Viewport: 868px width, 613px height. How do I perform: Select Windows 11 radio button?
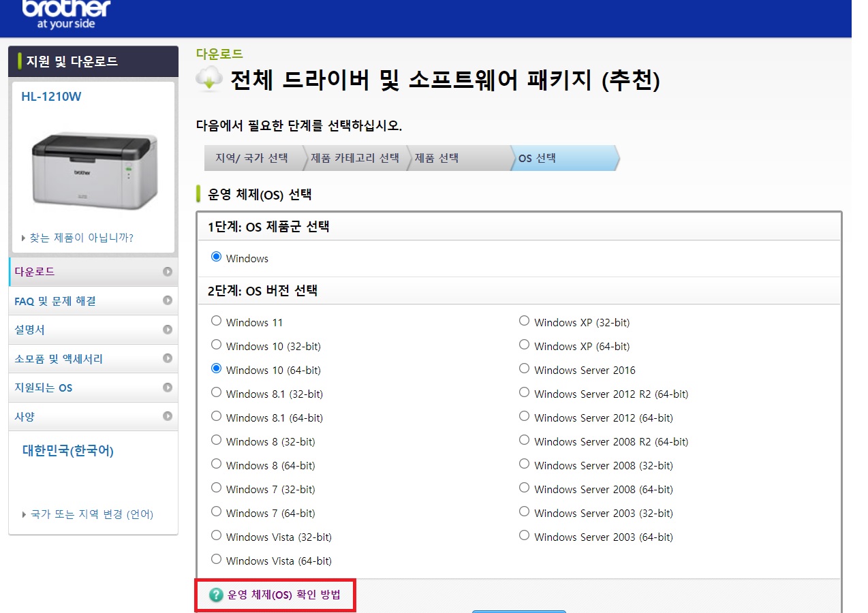click(216, 321)
